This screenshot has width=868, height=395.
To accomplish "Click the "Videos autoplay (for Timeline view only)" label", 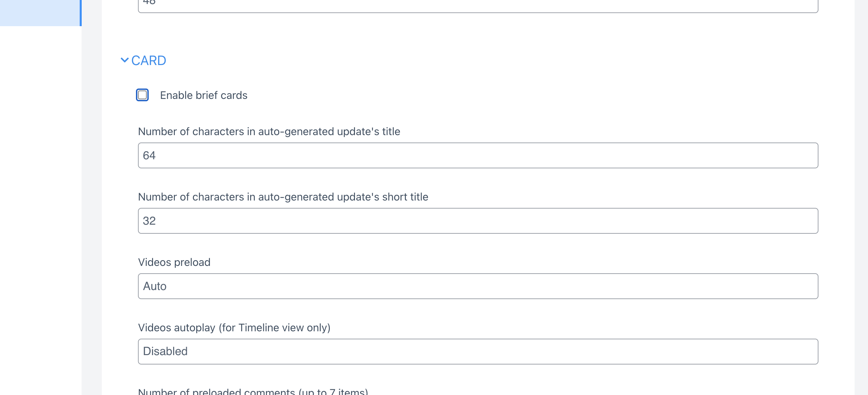I will (x=234, y=328).
